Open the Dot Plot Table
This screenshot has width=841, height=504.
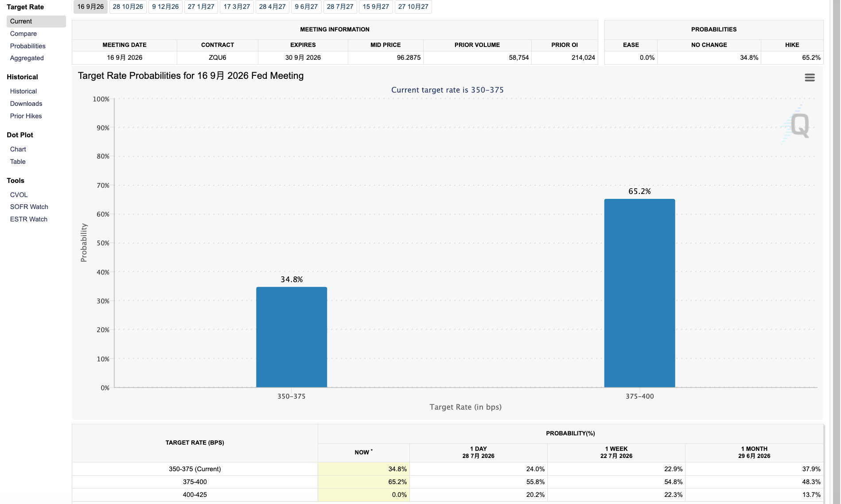coord(18,162)
